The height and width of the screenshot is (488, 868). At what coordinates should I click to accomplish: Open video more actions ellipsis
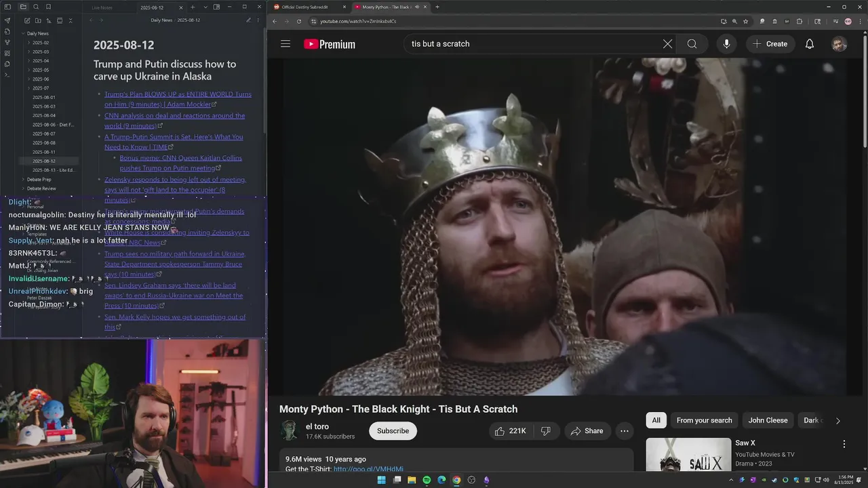point(625,431)
